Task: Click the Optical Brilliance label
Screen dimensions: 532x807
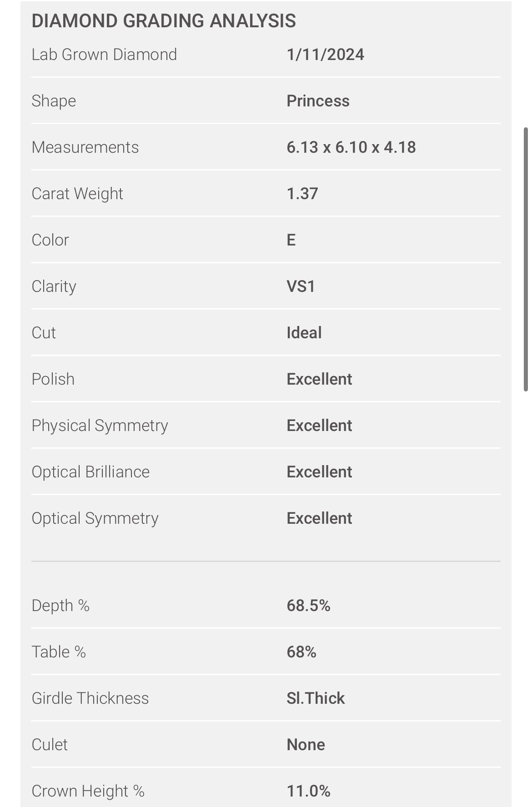Action: point(90,472)
